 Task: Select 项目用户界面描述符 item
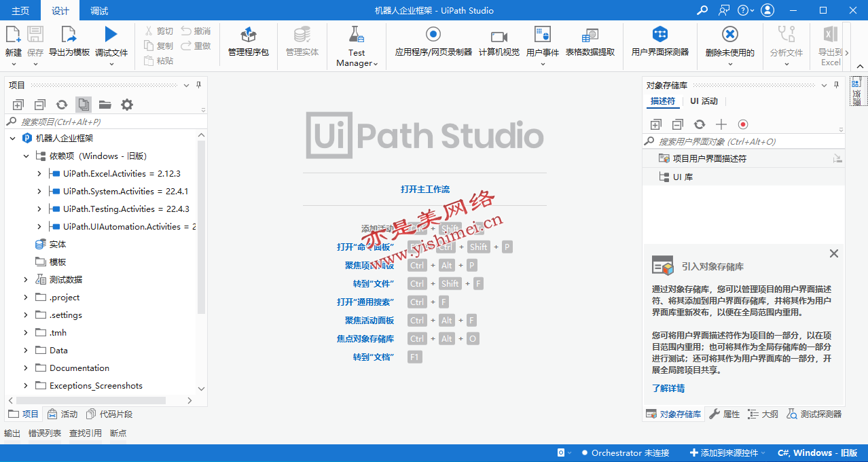[744, 158]
